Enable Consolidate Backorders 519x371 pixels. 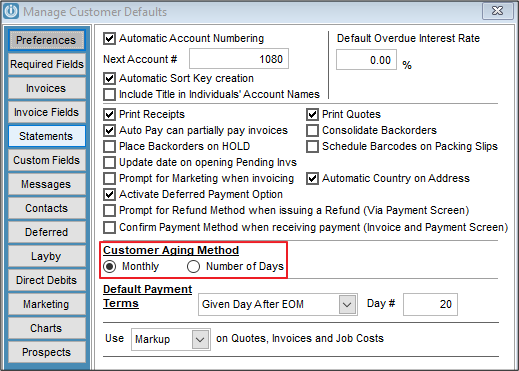[x=312, y=130]
